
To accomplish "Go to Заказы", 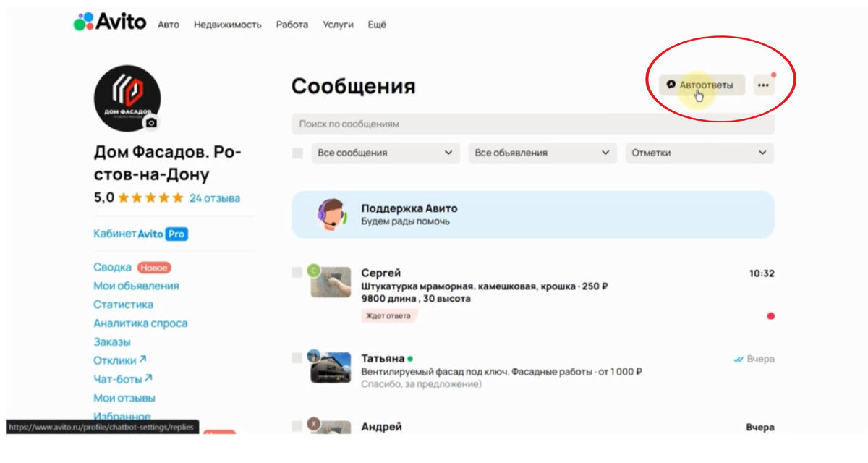I will (112, 342).
